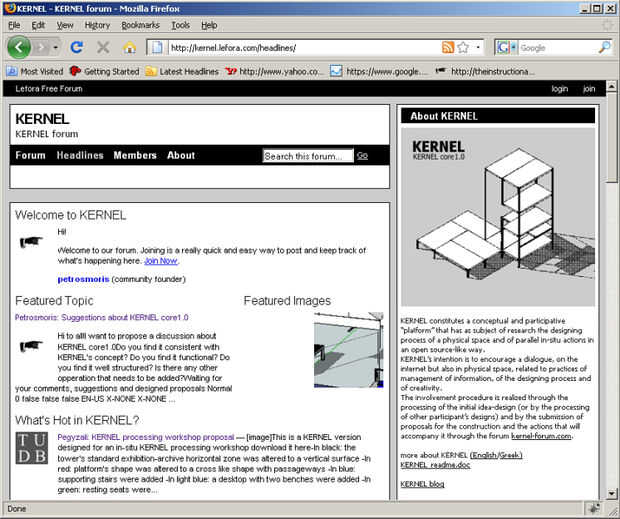Click the scrollbar up arrow
This screenshot has width=620, height=519.
tap(611, 86)
